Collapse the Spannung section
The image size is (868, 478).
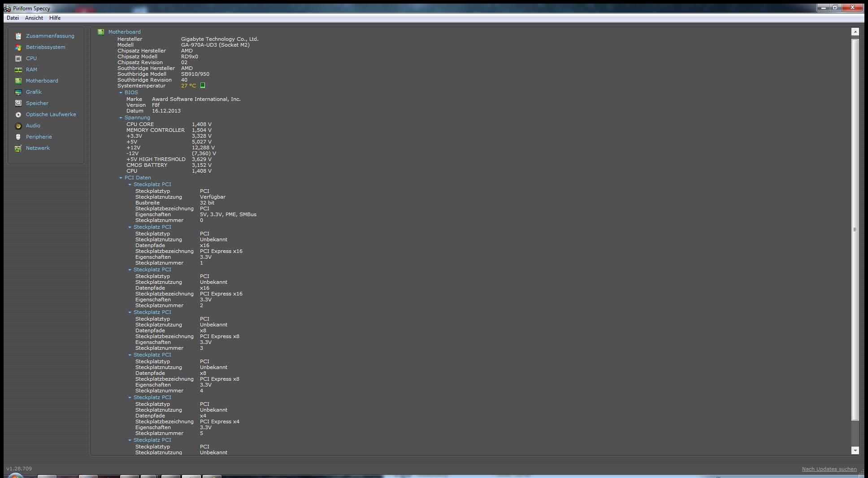(121, 118)
